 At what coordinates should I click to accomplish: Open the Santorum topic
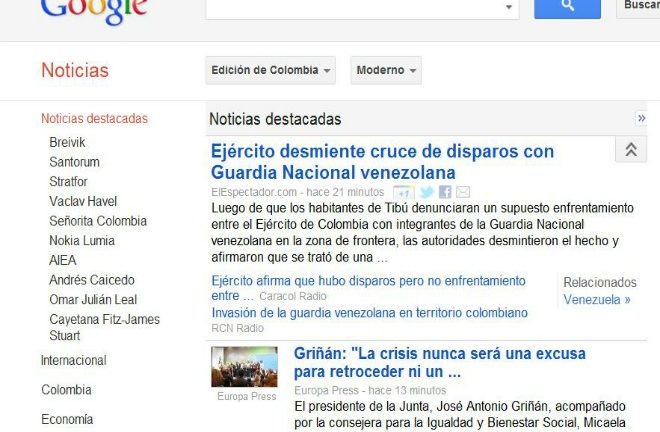pos(75,162)
